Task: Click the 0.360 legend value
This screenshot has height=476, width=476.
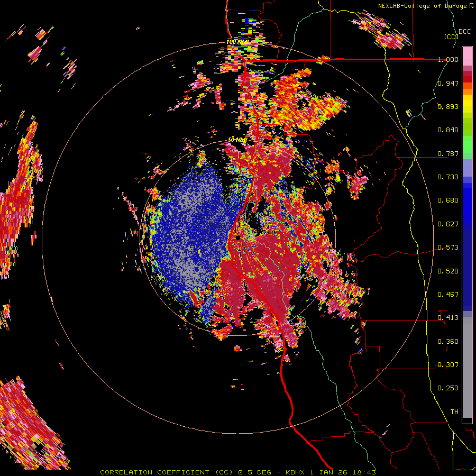Action: click(x=448, y=342)
